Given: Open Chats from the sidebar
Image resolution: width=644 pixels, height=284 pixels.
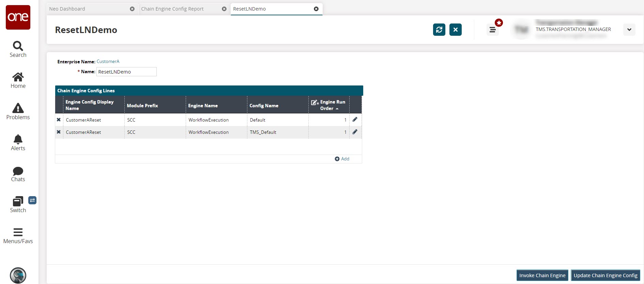Looking at the screenshot, I should click(x=18, y=174).
